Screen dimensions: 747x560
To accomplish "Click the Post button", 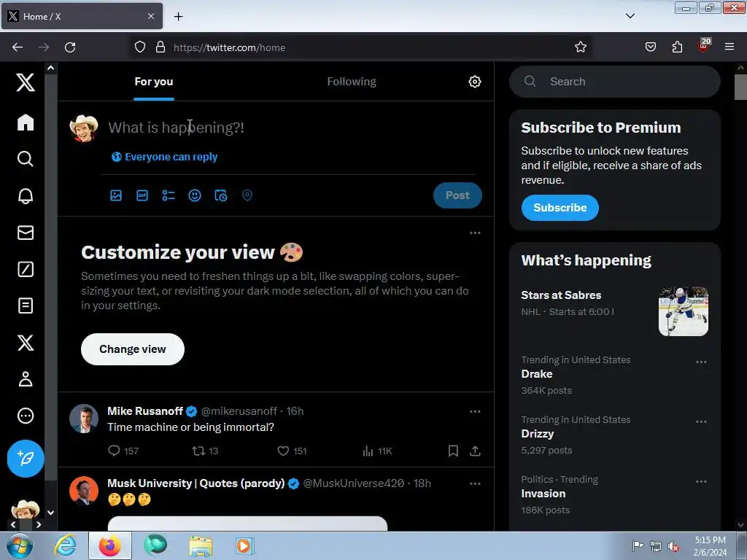I will 457,195.
